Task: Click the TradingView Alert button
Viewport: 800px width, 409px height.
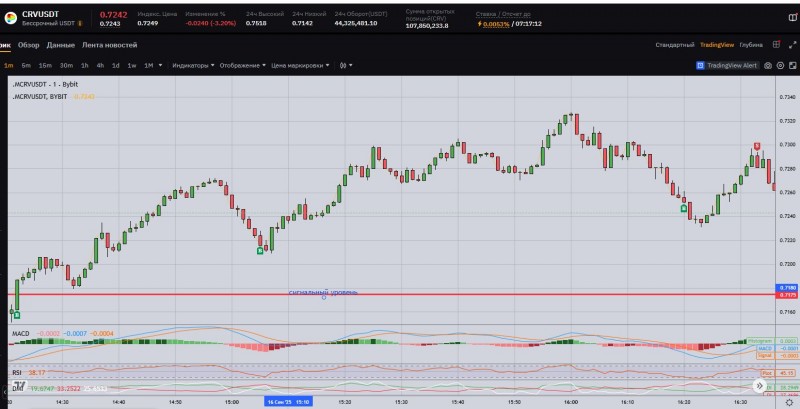Action: tap(728, 66)
